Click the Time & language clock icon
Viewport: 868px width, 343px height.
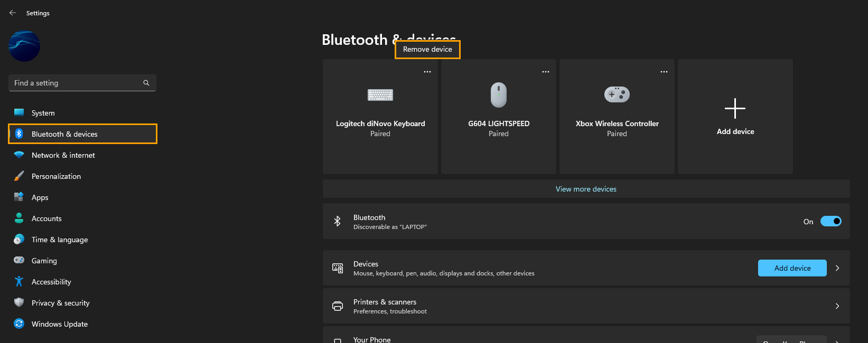click(x=19, y=239)
